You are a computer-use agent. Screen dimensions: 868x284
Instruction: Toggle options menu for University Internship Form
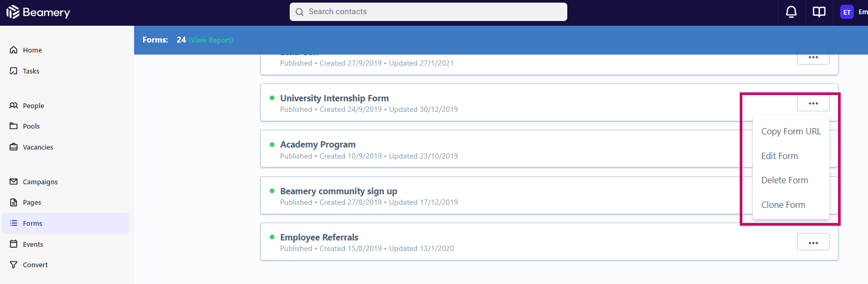(813, 103)
